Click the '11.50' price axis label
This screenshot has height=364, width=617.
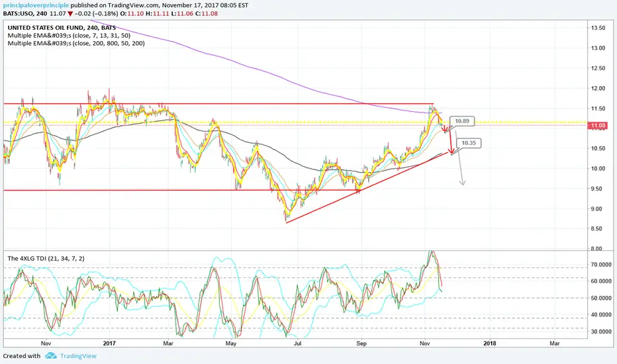(x=598, y=109)
